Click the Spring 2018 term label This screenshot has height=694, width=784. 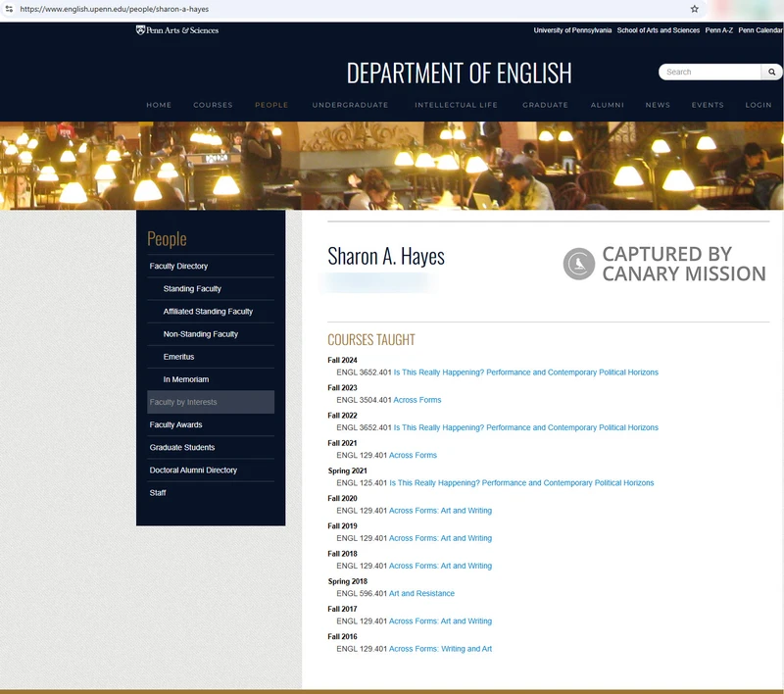pyautogui.click(x=348, y=581)
